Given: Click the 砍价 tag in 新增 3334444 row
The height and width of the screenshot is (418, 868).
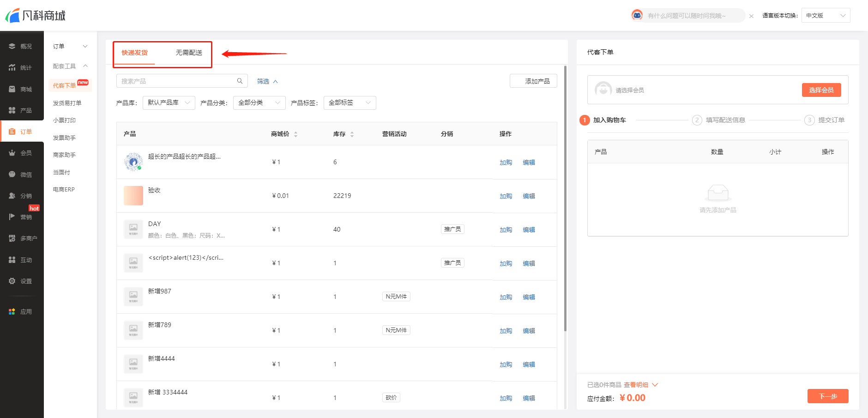Looking at the screenshot, I should click(x=391, y=398).
